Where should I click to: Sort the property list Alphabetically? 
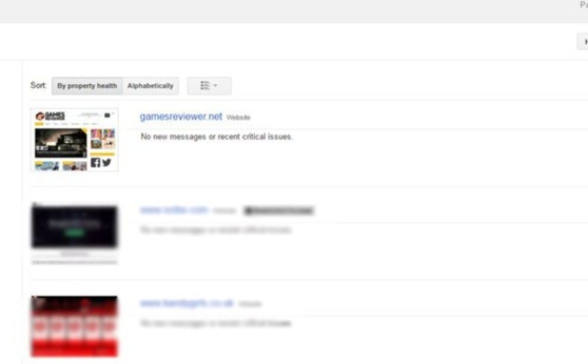coord(150,86)
